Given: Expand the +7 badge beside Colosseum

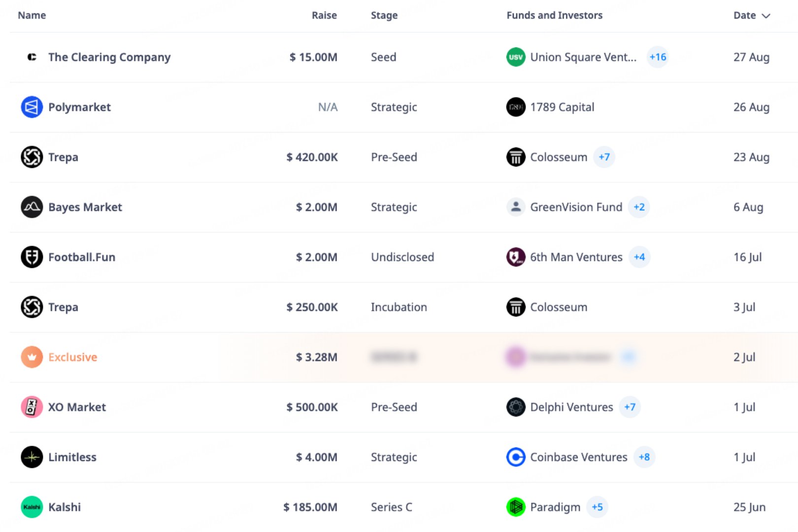Looking at the screenshot, I should pos(604,157).
